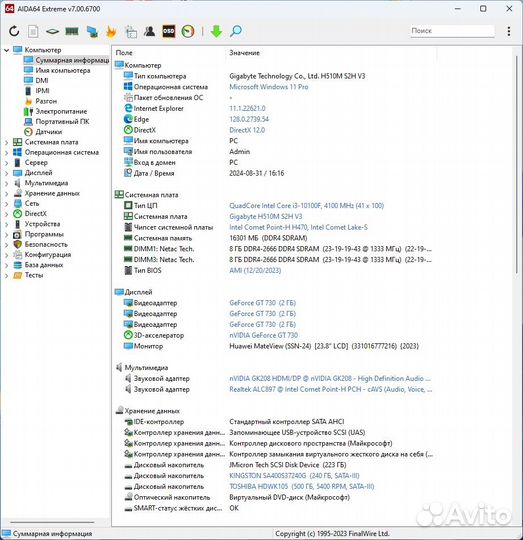Viewport: 523px width, 540px height.
Task: Start the stability test flame icon
Action: point(111,31)
